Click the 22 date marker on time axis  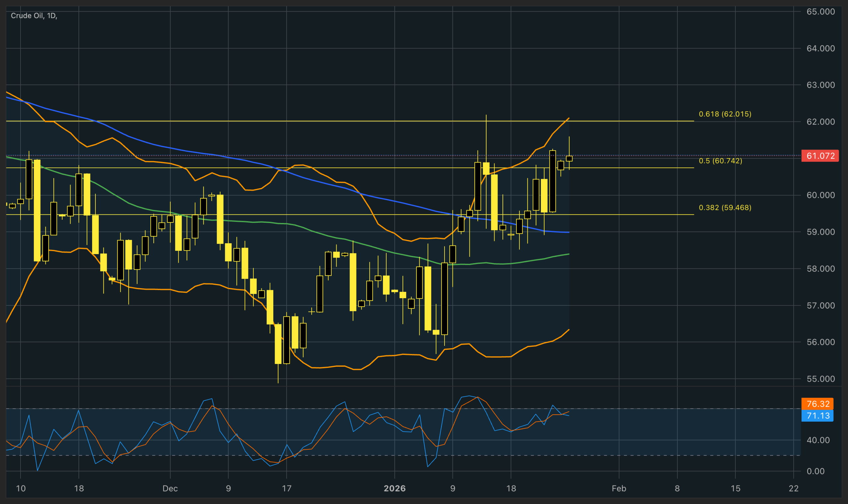pos(793,488)
